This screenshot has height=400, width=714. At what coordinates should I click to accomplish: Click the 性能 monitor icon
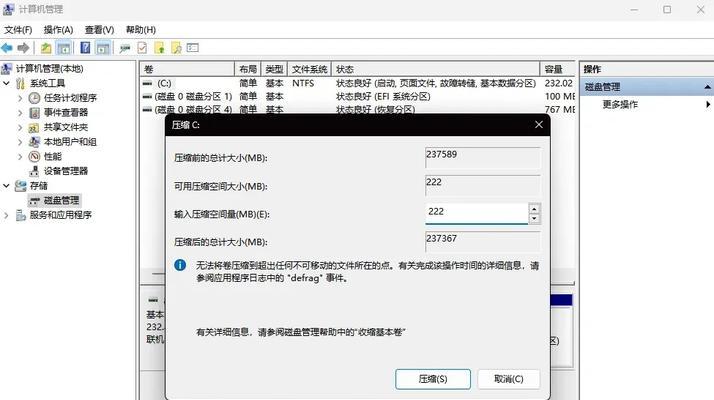click(34, 156)
